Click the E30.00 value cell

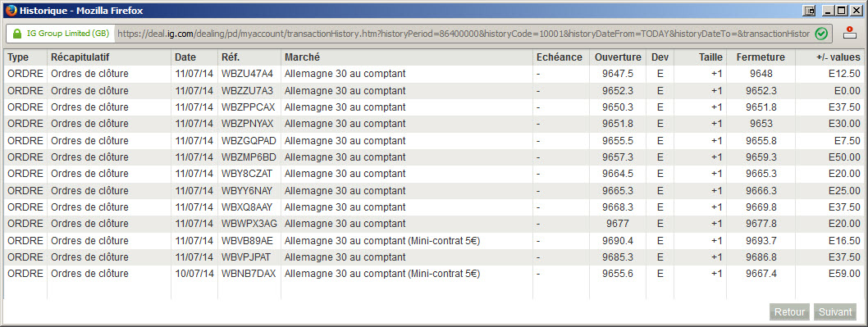844,124
